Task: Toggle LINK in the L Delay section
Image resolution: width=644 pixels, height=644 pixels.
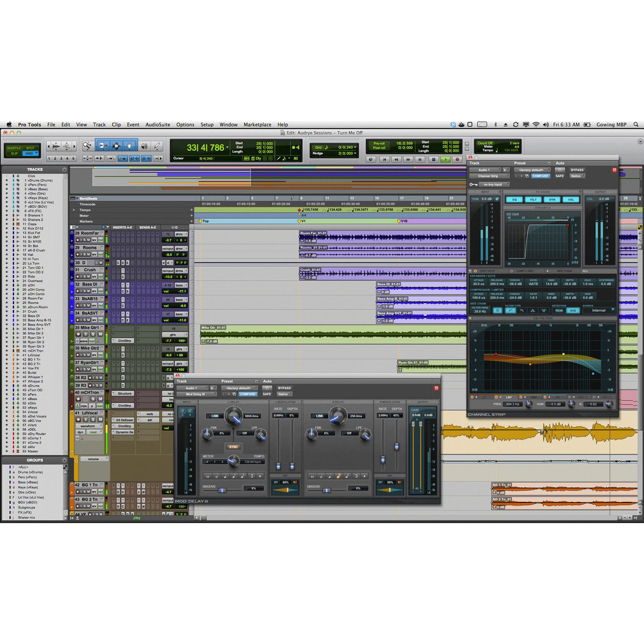Action: coord(215,416)
